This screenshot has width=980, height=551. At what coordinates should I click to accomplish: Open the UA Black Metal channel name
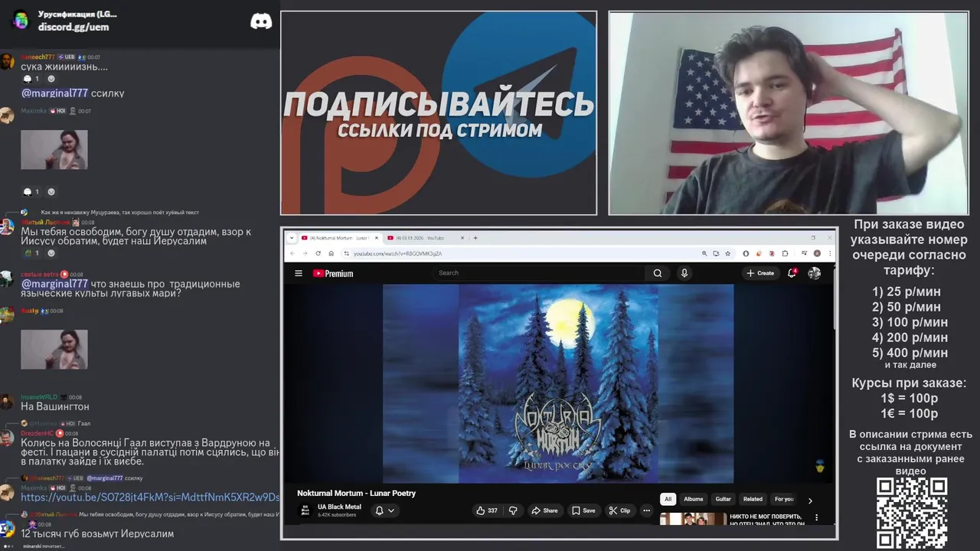(339, 507)
